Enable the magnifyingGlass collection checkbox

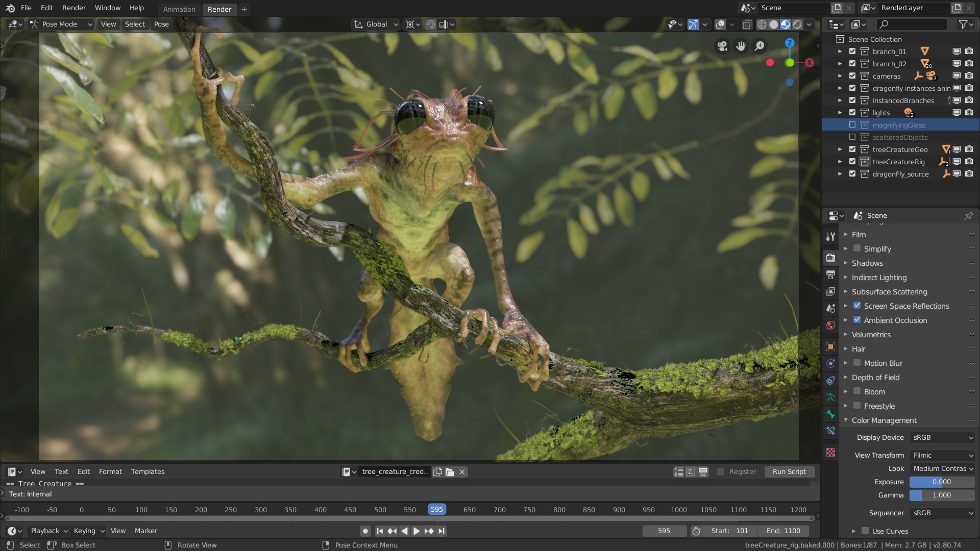coord(852,125)
